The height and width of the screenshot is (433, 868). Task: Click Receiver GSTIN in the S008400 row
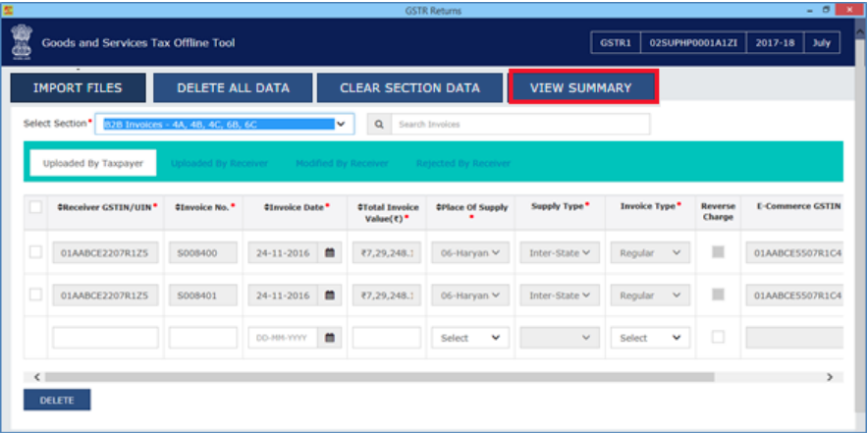click(106, 252)
